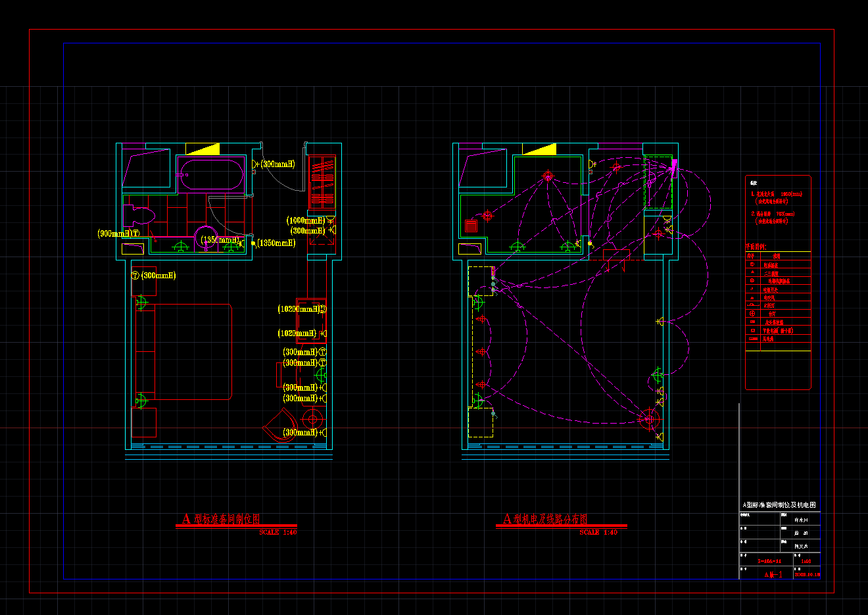Viewport: 868px width, 615px height.
Task: Click the date field in title block
Action: point(807,574)
